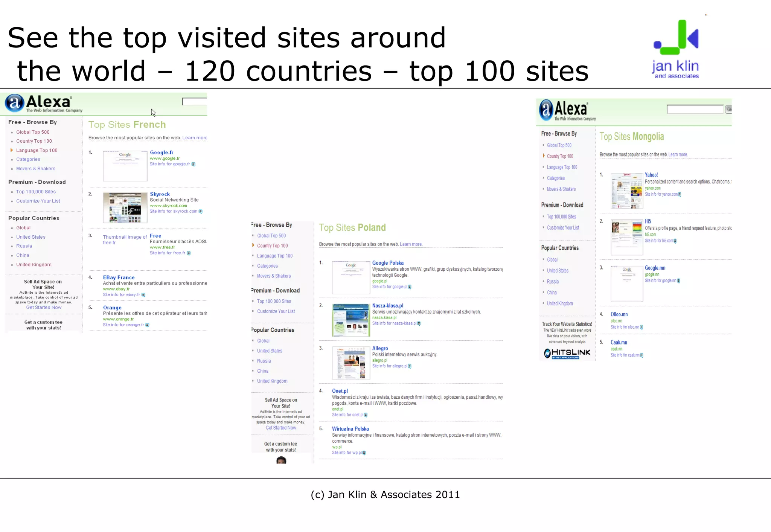The height and width of the screenshot is (532, 771).
Task: Click the Jan Klin and Associates logo
Action: tap(676, 49)
